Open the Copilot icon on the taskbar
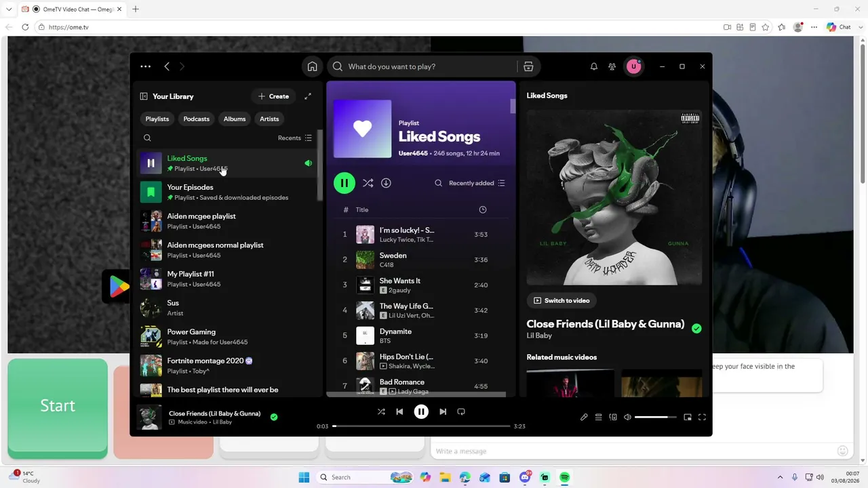 [425, 477]
